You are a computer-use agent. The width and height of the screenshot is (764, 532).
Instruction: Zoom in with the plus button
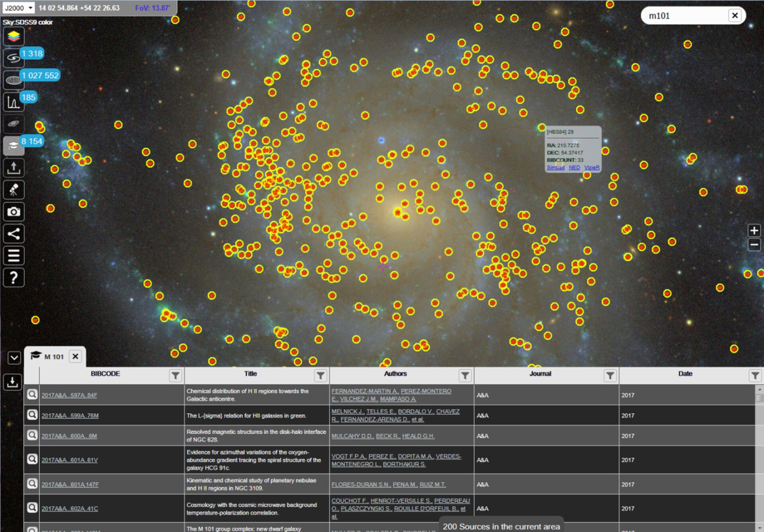754,230
